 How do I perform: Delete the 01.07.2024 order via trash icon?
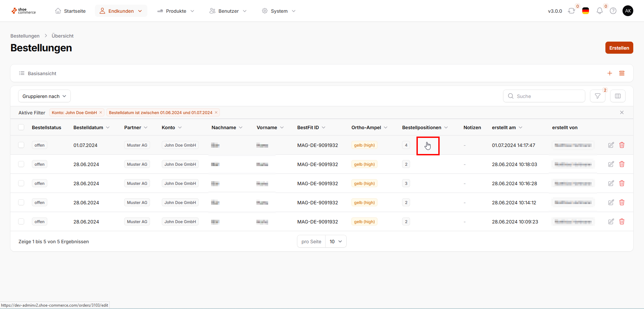622,145
